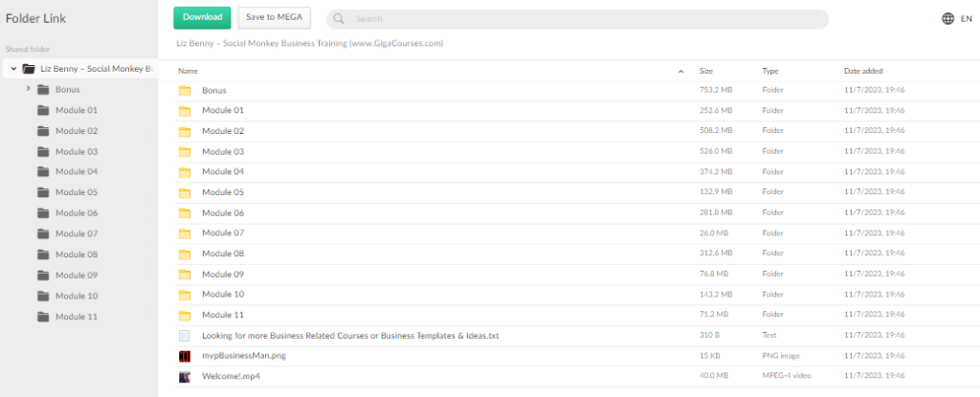Click the text file icon in list
This screenshot has height=397, width=980.
[185, 336]
